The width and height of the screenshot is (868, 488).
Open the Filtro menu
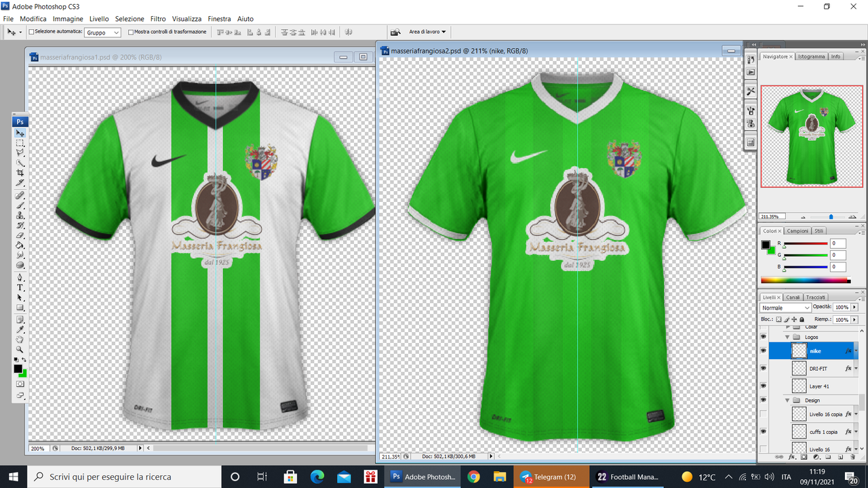click(158, 19)
